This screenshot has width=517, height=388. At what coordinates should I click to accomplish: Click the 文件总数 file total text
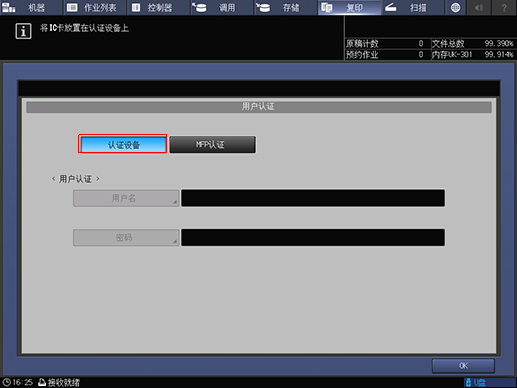448,44
